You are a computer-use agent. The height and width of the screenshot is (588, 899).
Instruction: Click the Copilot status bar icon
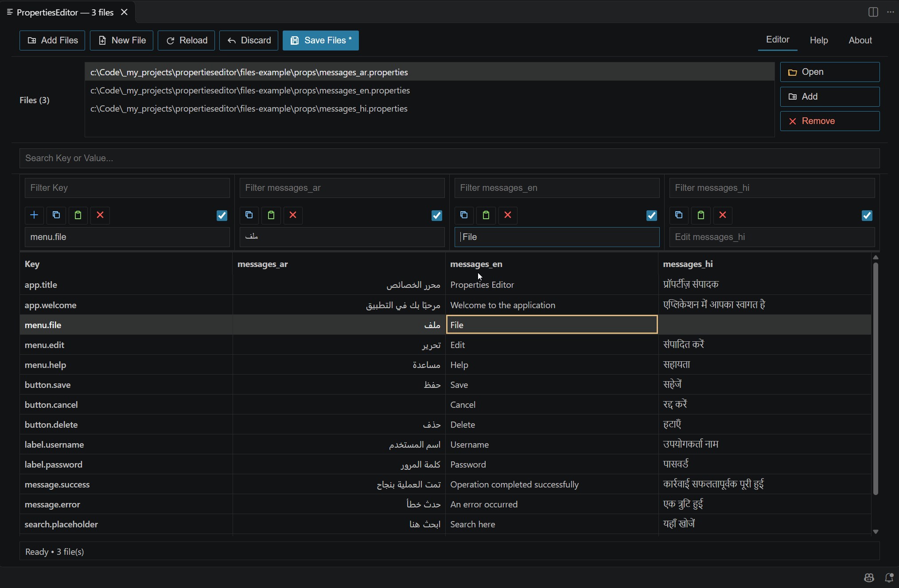click(869, 577)
